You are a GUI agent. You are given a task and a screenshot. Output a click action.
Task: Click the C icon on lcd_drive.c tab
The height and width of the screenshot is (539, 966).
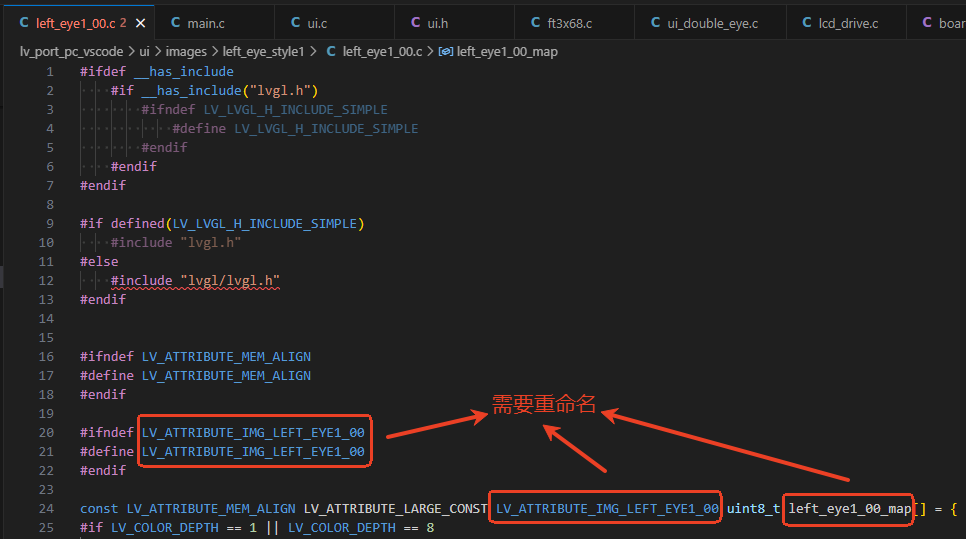807,22
